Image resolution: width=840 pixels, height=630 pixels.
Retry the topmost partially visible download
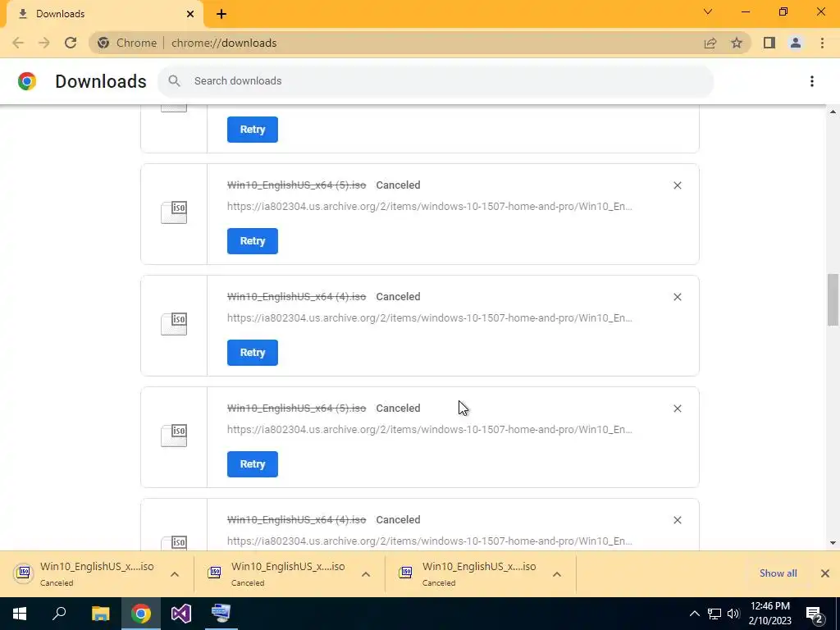point(253,130)
